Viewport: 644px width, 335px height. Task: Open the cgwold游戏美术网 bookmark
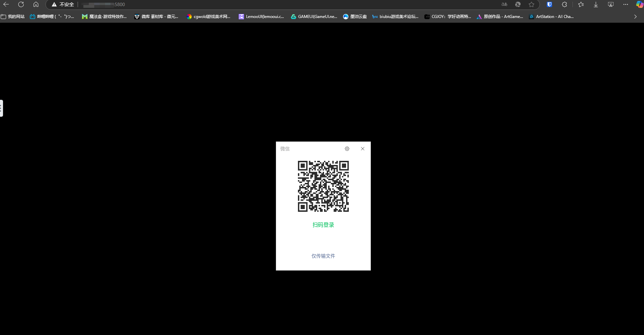pos(208,17)
